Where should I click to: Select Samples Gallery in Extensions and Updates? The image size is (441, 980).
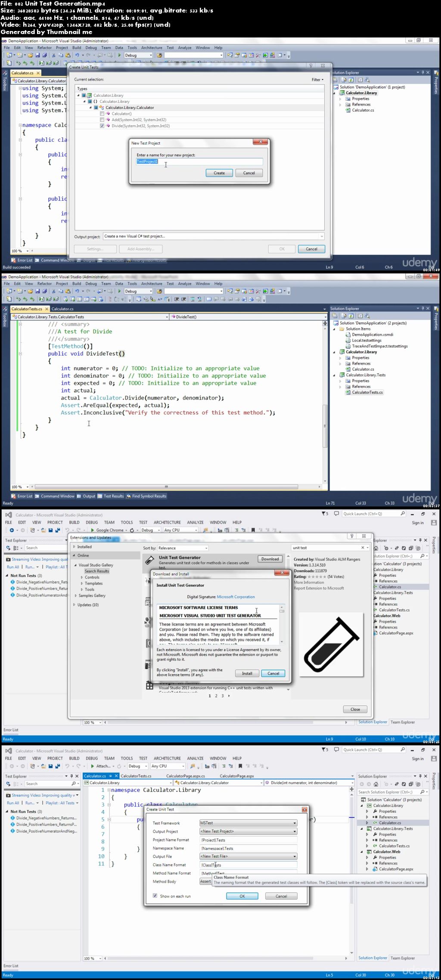[x=92, y=595]
